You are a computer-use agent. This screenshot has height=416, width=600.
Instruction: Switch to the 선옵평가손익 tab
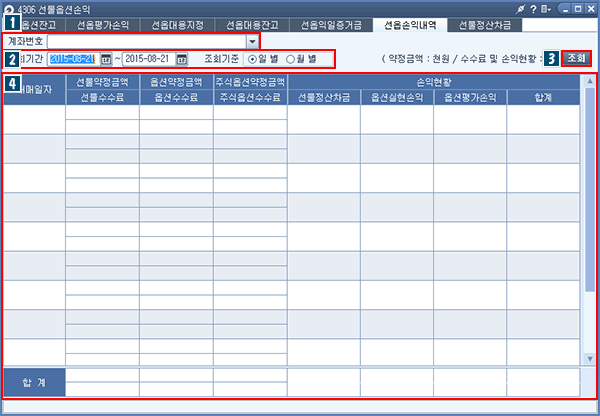click(102, 25)
